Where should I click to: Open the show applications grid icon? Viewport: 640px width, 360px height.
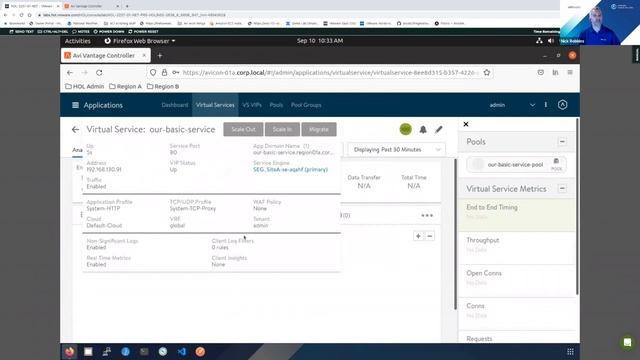click(570, 351)
